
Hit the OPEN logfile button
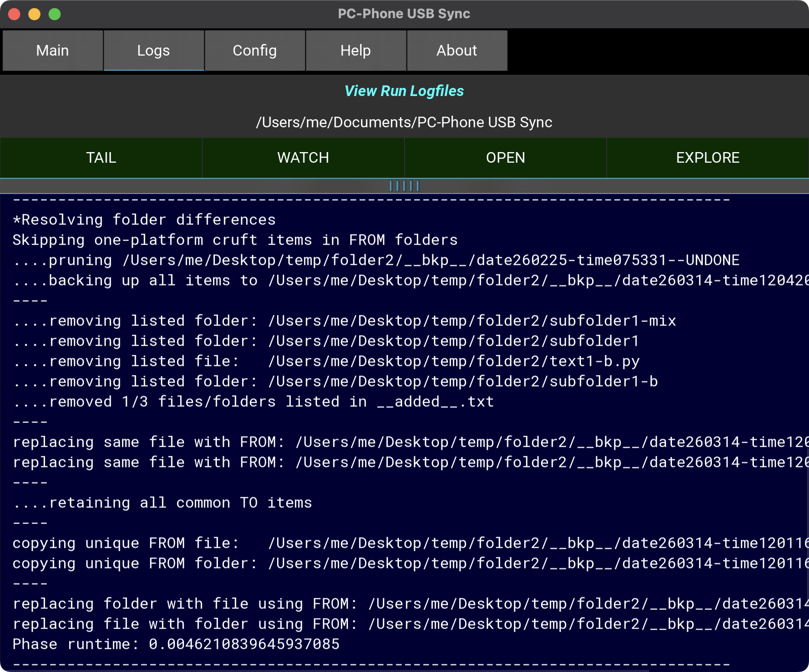pyautogui.click(x=506, y=158)
